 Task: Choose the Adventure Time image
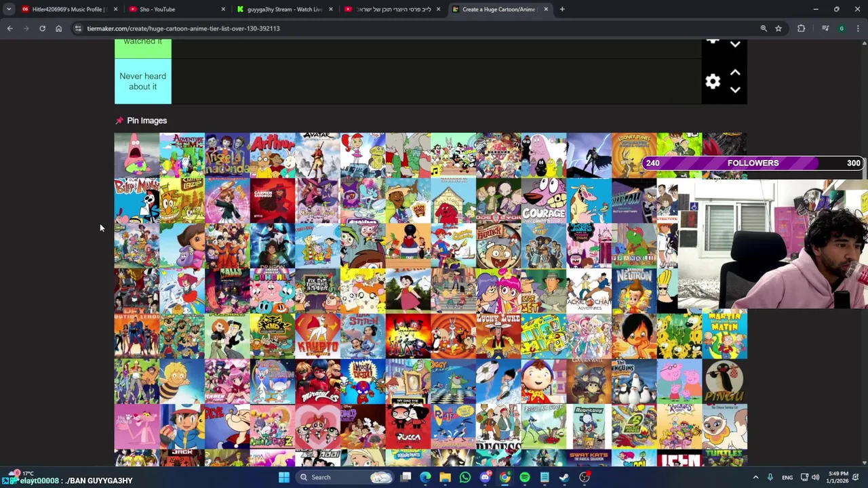click(182, 155)
